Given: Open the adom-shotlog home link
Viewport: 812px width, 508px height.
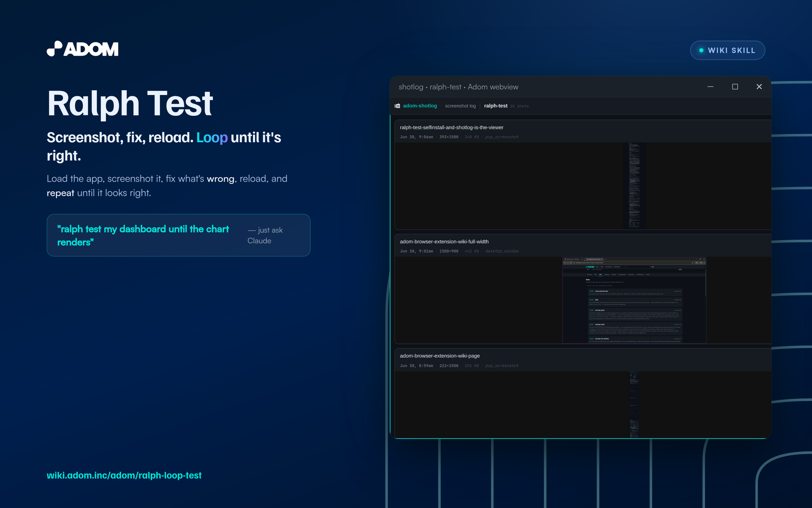Looking at the screenshot, I should click(x=420, y=106).
